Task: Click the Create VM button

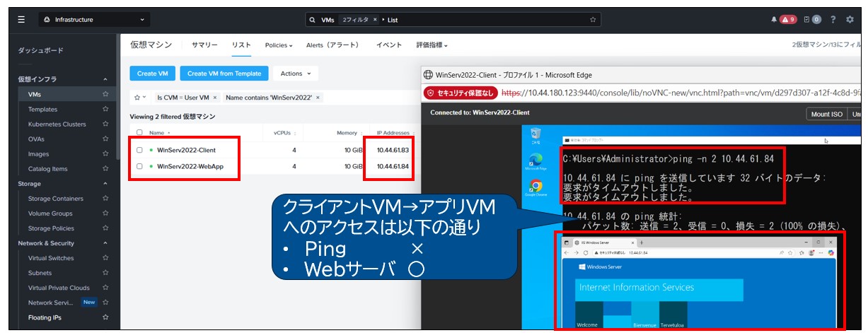Action: 152,74
